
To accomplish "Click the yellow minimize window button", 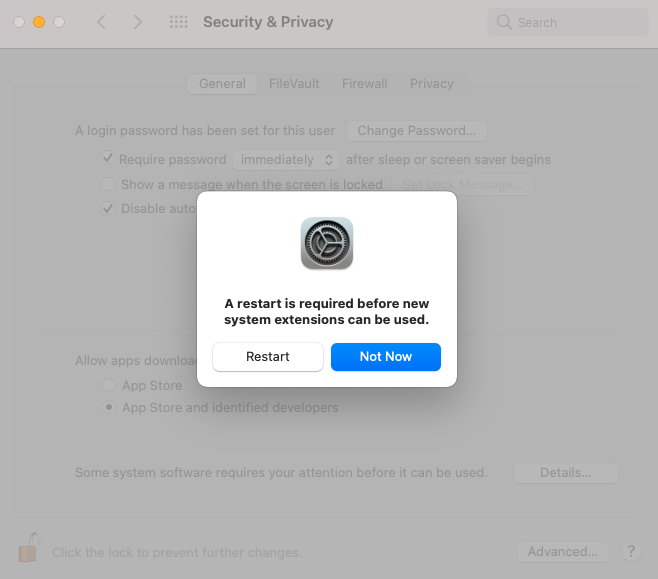I will 39,22.
